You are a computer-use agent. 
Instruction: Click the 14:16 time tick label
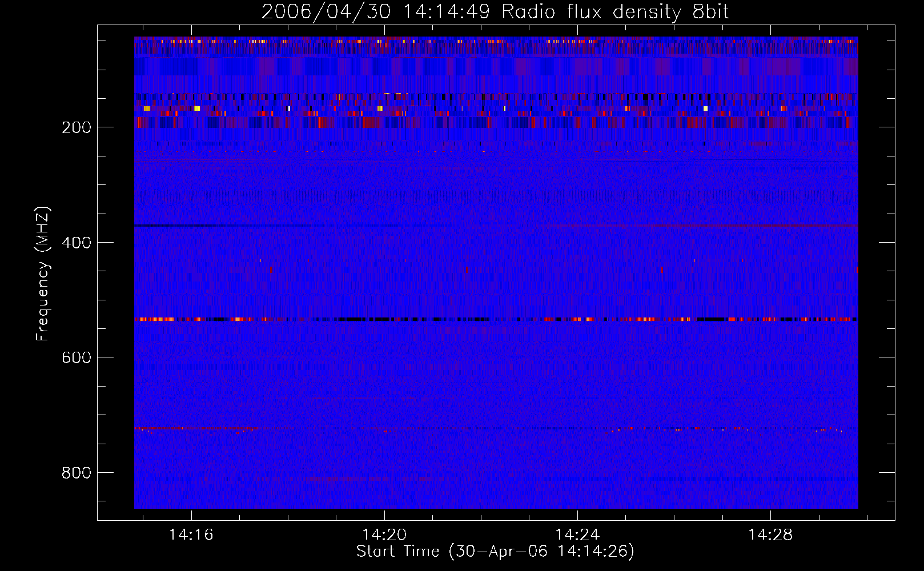tap(191, 534)
